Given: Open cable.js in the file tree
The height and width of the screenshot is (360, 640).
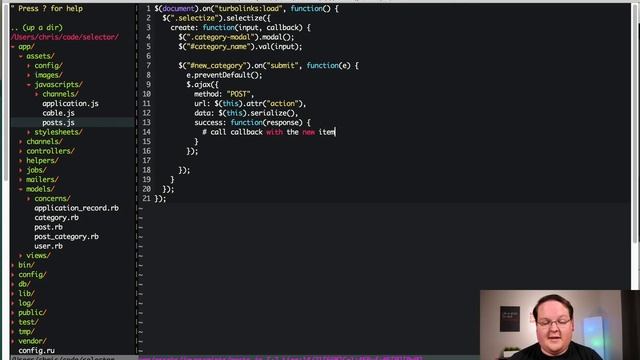Looking at the screenshot, I should coord(58,113).
